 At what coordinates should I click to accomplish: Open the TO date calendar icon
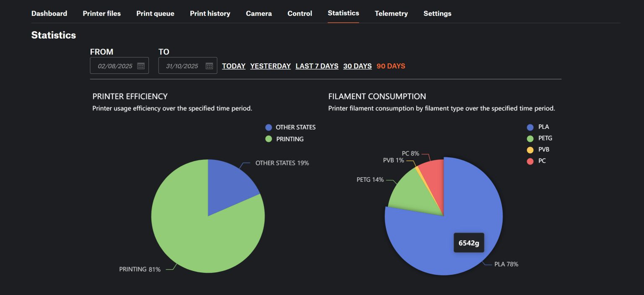(x=209, y=66)
